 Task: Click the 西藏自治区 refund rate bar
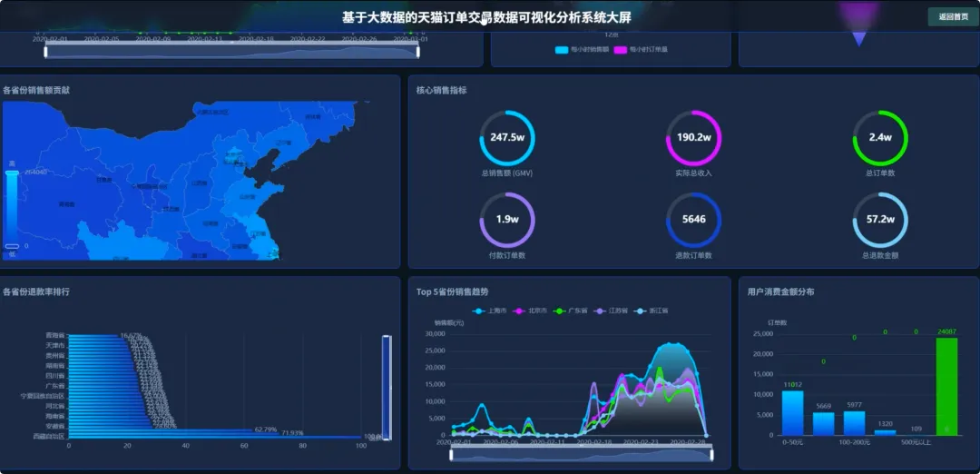pos(214,437)
